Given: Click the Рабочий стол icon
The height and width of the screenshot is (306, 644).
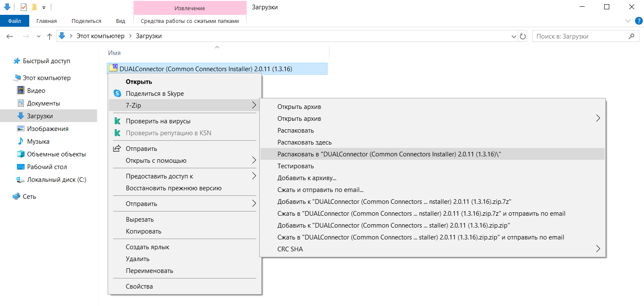Looking at the screenshot, I should point(21,167).
